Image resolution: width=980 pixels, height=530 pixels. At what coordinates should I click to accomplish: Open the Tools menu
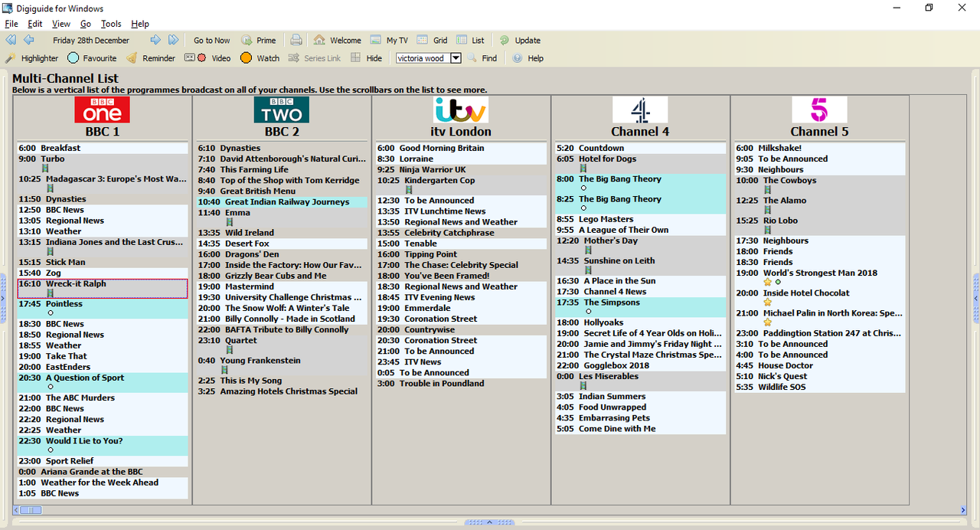point(111,24)
